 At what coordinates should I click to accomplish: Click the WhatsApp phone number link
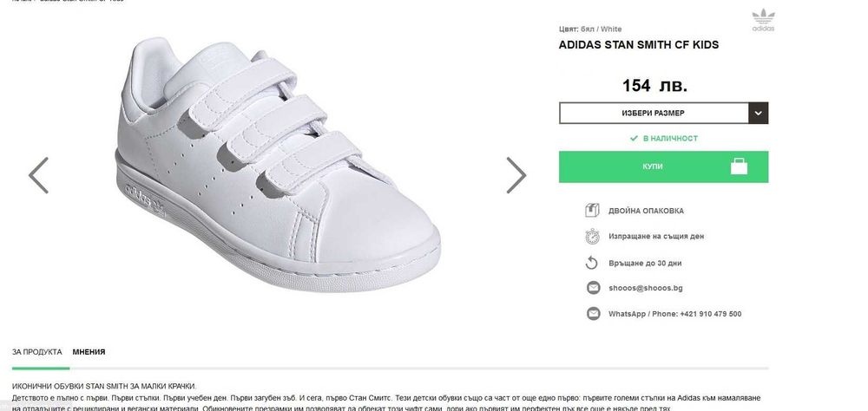(x=674, y=314)
